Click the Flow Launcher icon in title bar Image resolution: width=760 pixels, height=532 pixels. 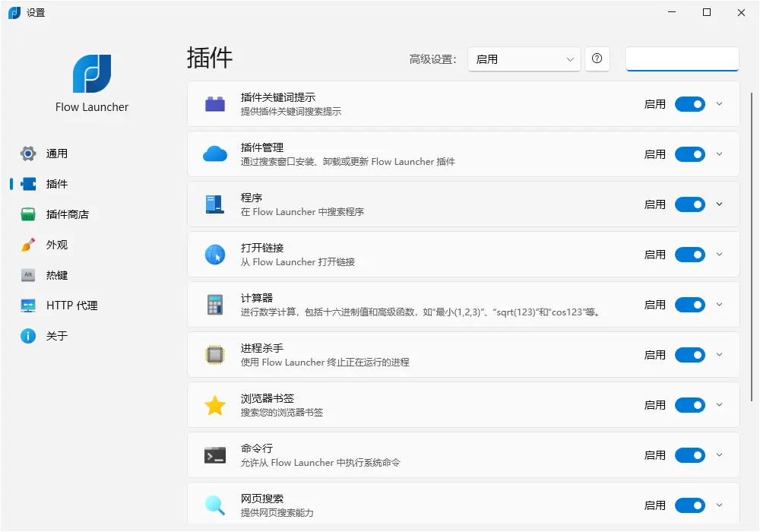click(14, 13)
